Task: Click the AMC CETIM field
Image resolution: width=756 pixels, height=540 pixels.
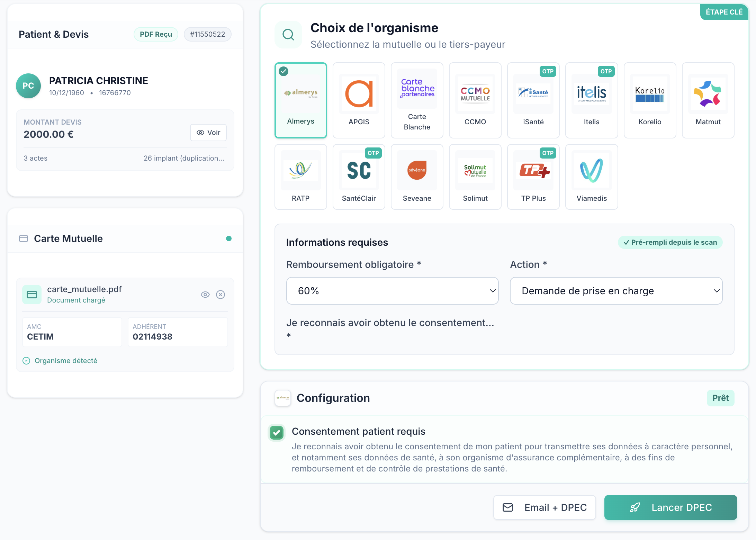Action: pyautogui.click(x=72, y=332)
